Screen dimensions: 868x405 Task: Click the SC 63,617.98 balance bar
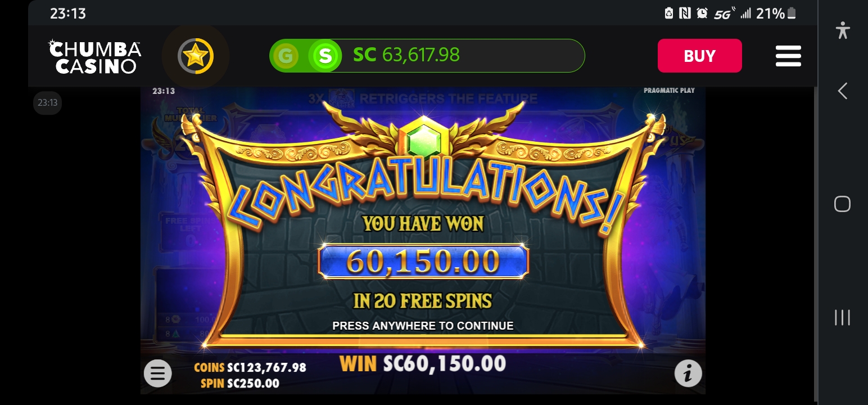[427, 56]
